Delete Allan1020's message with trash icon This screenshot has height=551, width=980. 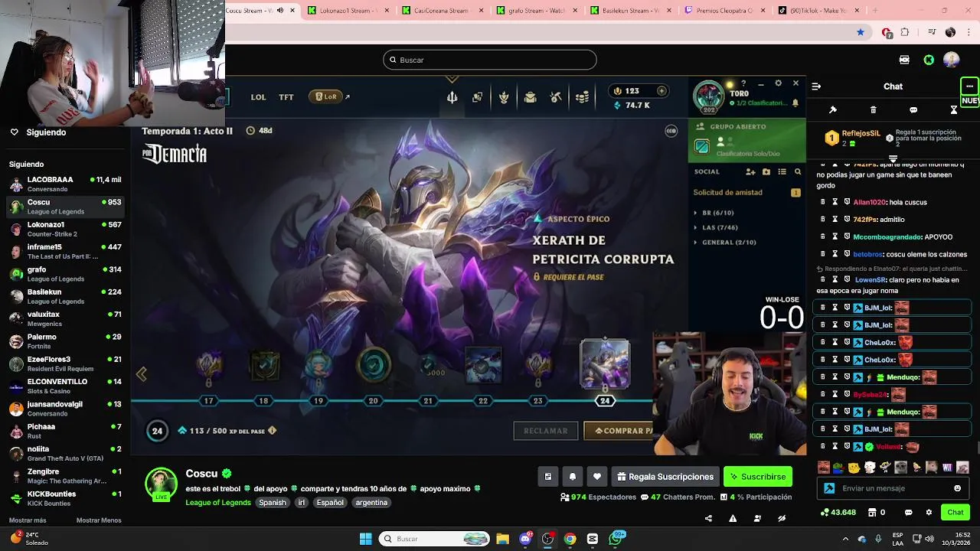point(823,202)
